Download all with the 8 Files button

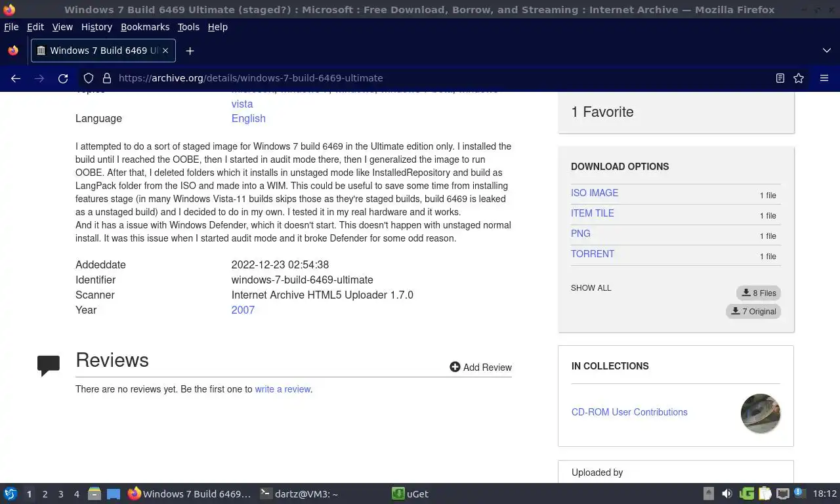coord(759,293)
